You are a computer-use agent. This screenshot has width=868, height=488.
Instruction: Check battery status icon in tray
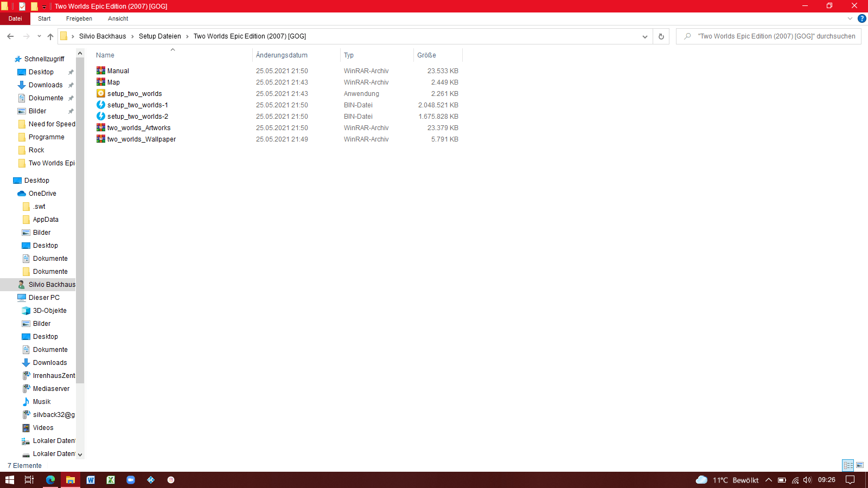[x=782, y=480]
